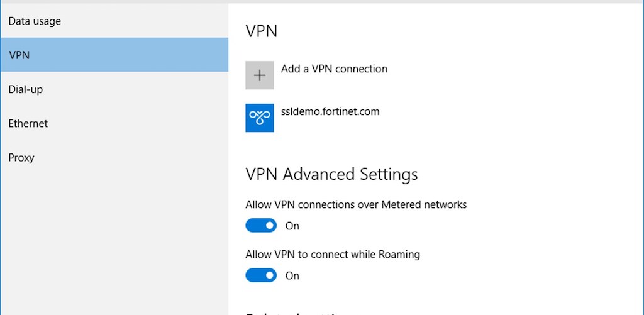Click the VPN page heading
This screenshot has width=644, height=315.
261,31
